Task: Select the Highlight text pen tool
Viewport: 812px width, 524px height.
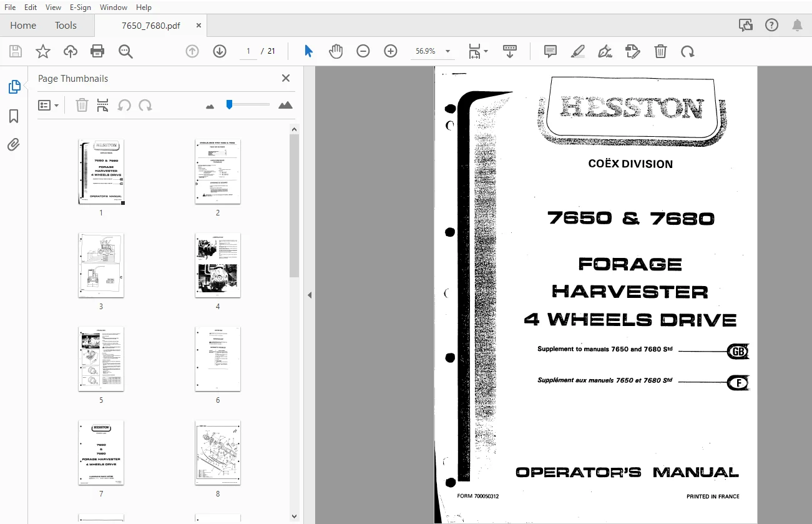Action: pos(578,51)
